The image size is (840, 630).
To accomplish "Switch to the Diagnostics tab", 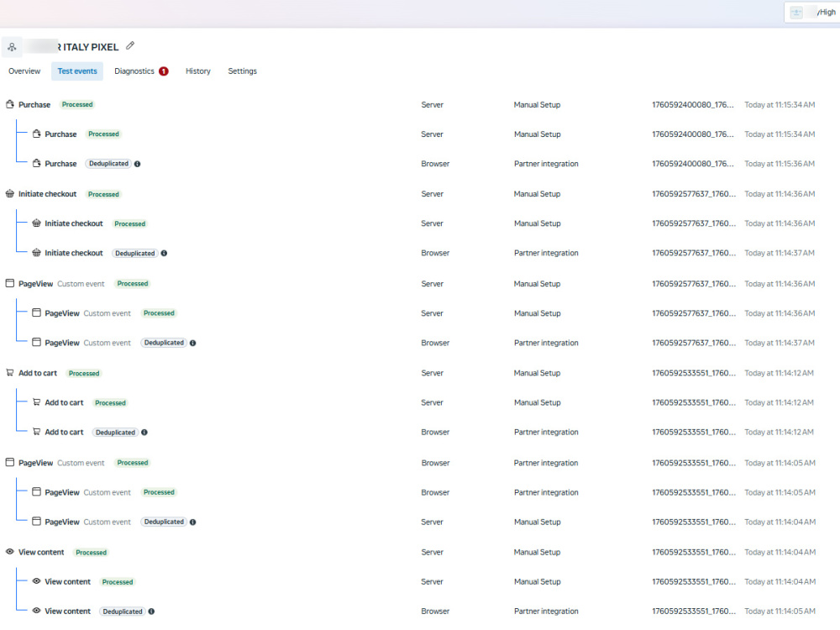I will [x=141, y=71].
